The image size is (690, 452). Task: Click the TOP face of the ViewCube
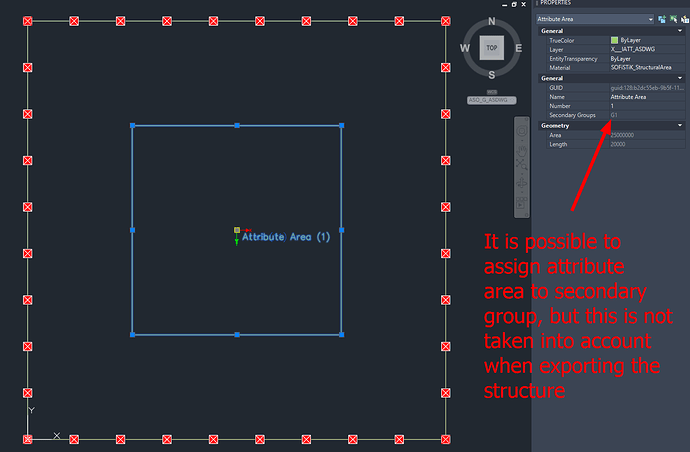pyautogui.click(x=491, y=47)
